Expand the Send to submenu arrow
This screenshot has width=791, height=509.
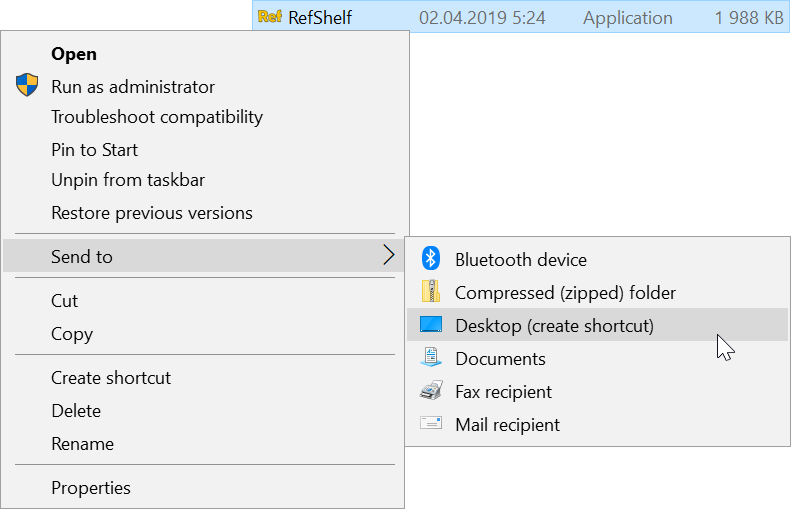point(388,256)
